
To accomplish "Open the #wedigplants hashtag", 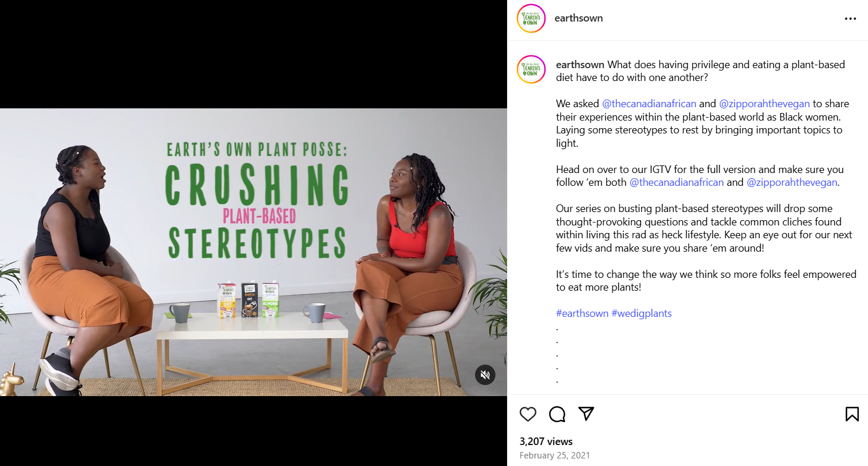I will pyautogui.click(x=642, y=313).
